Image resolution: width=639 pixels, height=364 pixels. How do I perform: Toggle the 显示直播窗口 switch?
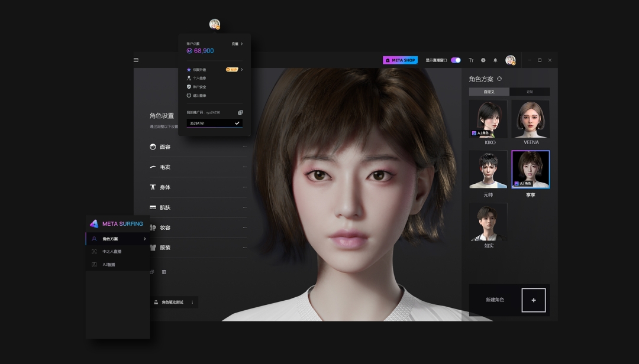(456, 60)
